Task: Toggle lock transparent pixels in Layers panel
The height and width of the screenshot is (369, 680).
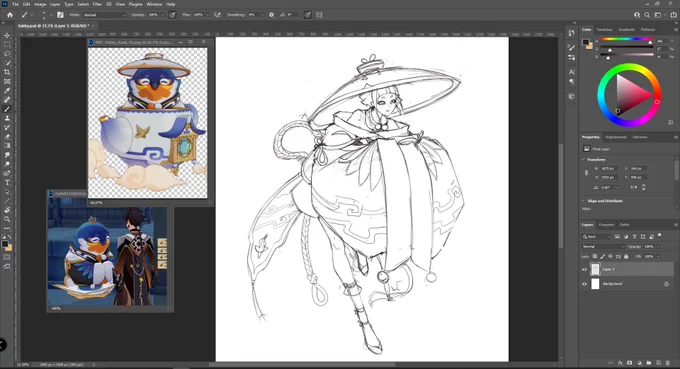Action: 595,256
